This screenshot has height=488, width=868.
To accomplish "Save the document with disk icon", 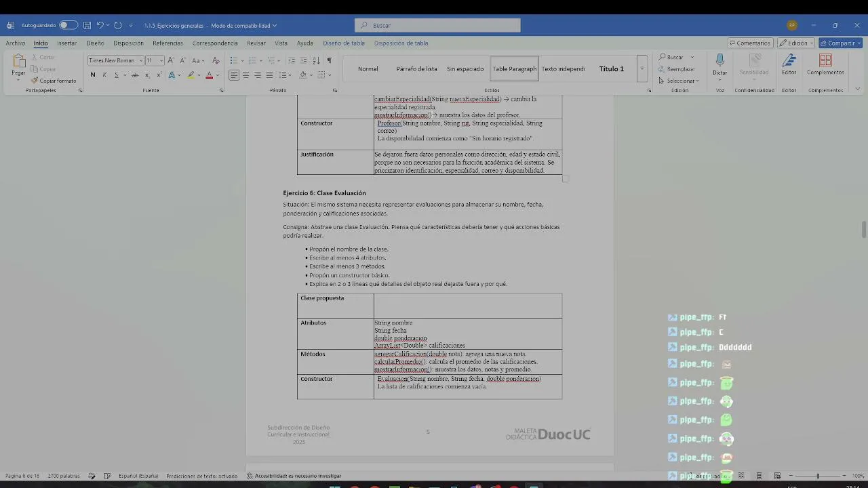I will (87, 25).
